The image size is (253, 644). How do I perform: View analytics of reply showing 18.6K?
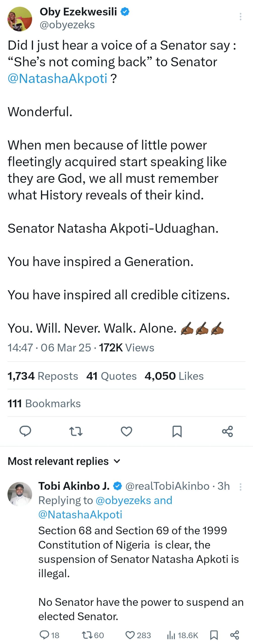click(182, 635)
